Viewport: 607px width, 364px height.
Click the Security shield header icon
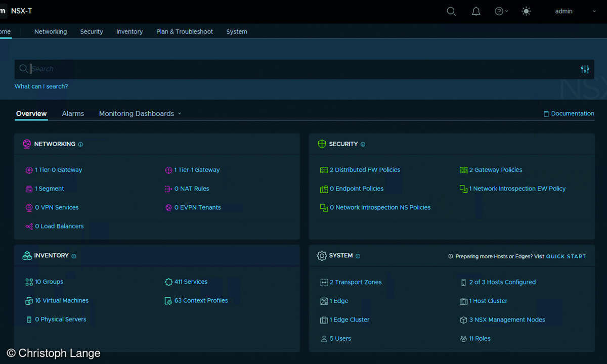coord(322,144)
